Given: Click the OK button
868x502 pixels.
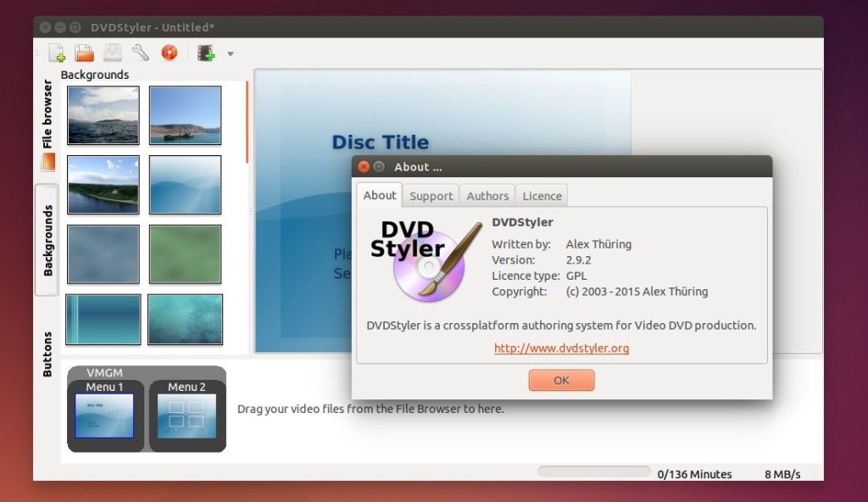Looking at the screenshot, I should tap(561, 380).
